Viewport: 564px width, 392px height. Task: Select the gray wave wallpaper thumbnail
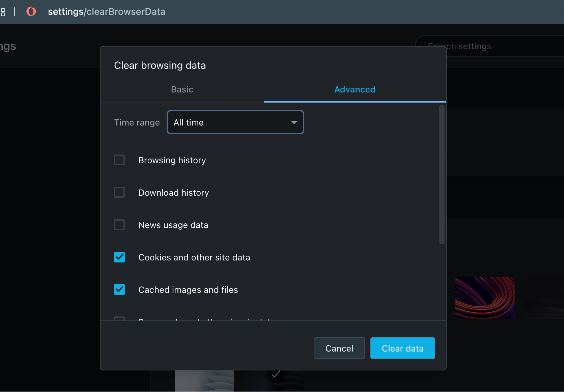tap(204, 381)
